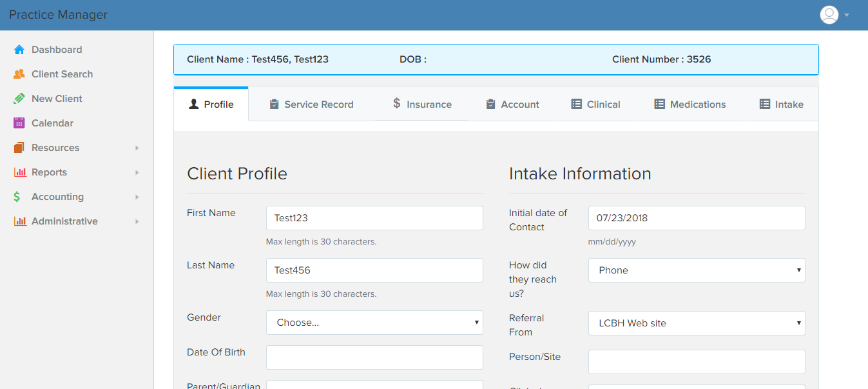Open the Medications tab

(x=690, y=105)
